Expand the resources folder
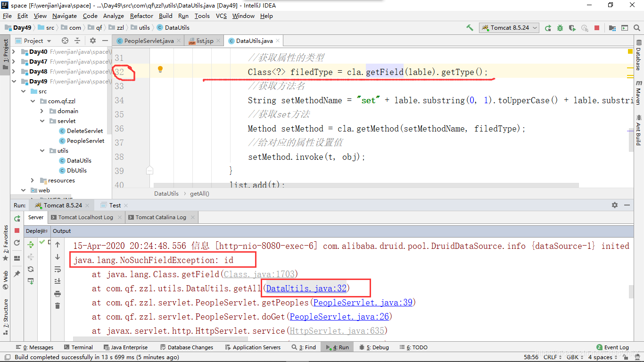The height and width of the screenshot is (362, 644). point(33,181)
